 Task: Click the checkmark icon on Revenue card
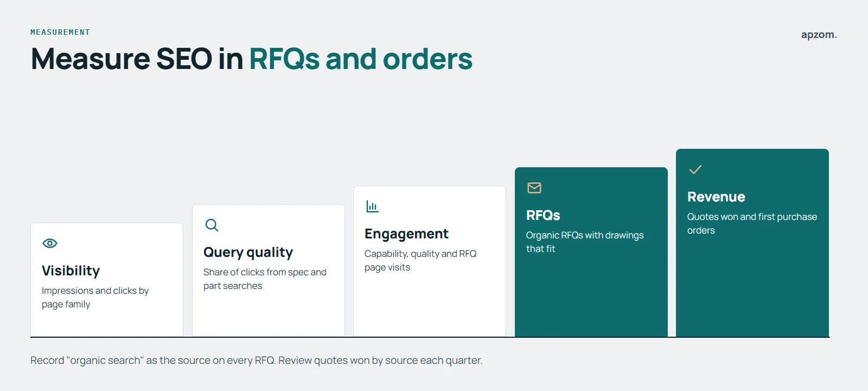(695, 169)
